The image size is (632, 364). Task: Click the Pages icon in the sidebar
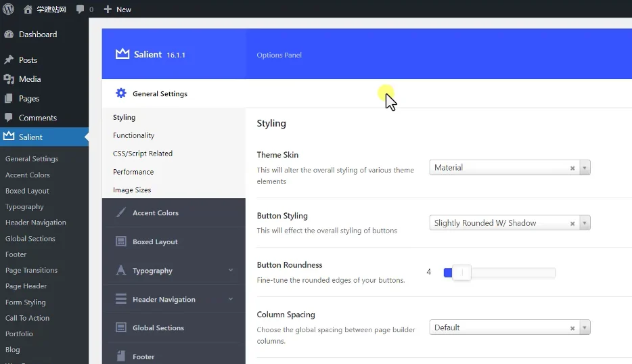tap(9, 98)
